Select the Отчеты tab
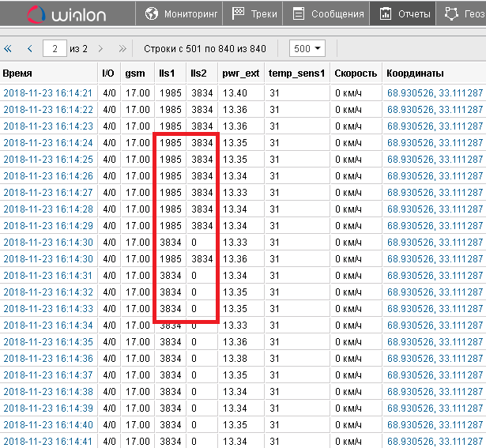Image resolution: width=486 pixels, height=448 pixels. click(x=405, y=14)
